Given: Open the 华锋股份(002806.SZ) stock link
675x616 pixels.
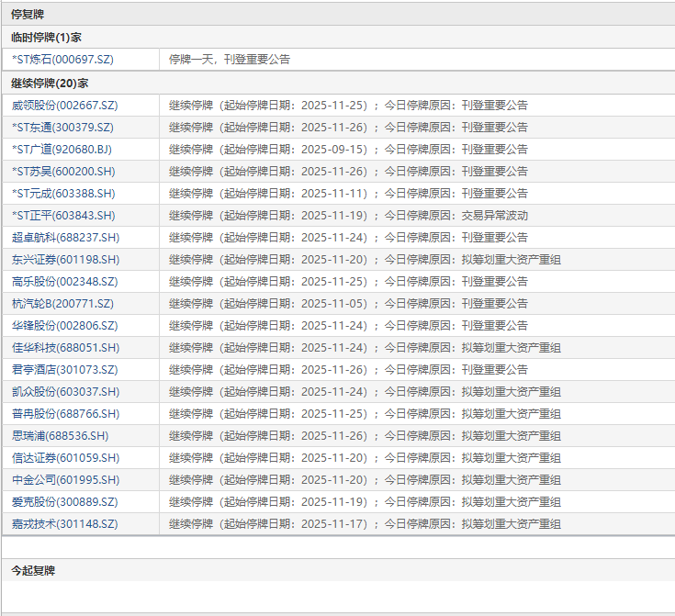Looking at the screenshot, I should [x=64, y=325].
